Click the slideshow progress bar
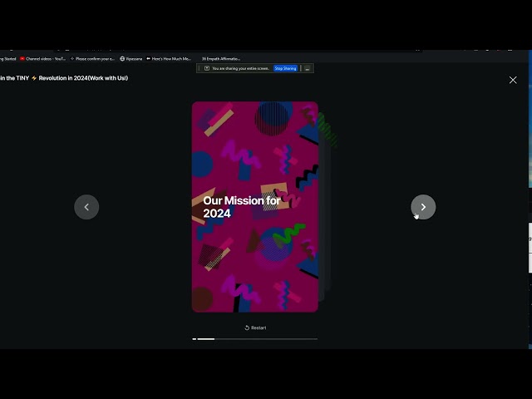Image resolution: width=532 pixels, height=399 pixels. coord(255,338)
